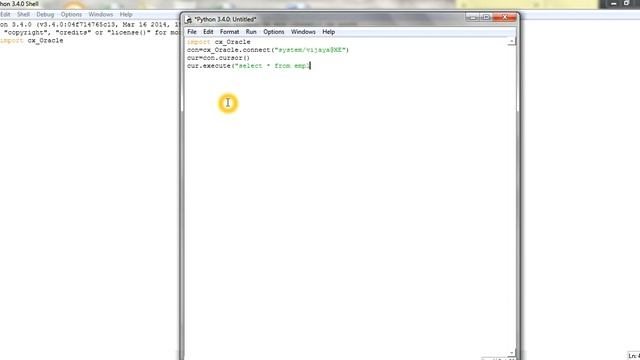
Task: Click the cx_Oracle.connect line in editor
Action: [x=268, y=50]
